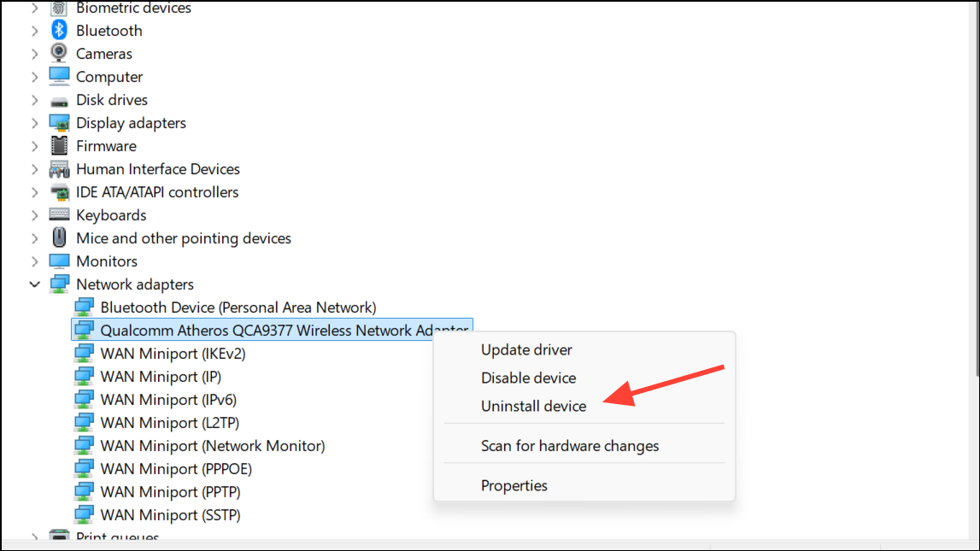Image resolution: width=980 pixels, height=551 pixels.
Task: Click the Disk drives icon
Action: [x=59, y=101]
